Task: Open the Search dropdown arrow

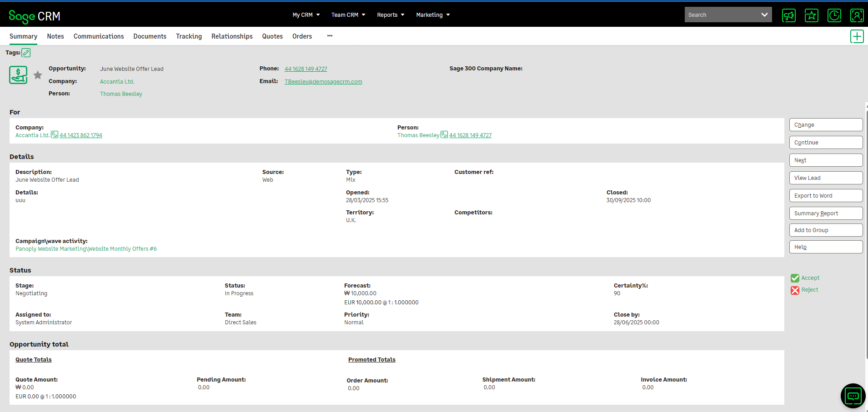Action: pos(764,15)
